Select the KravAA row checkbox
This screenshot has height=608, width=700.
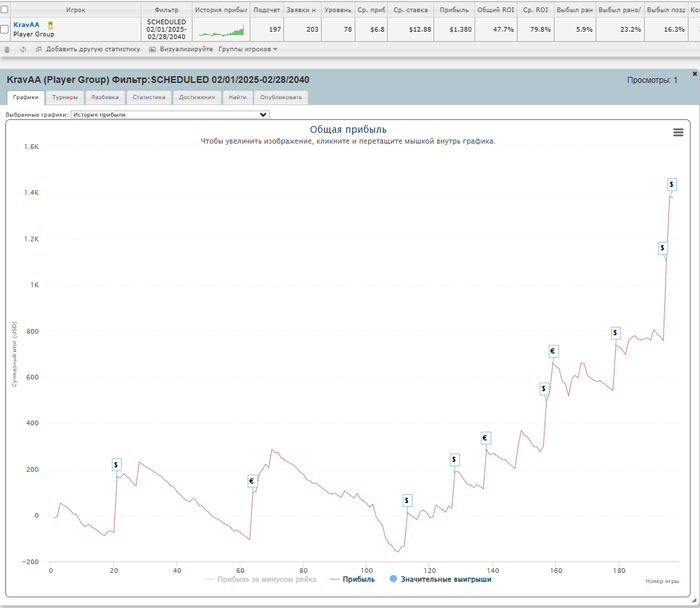(x=5, y=29)
